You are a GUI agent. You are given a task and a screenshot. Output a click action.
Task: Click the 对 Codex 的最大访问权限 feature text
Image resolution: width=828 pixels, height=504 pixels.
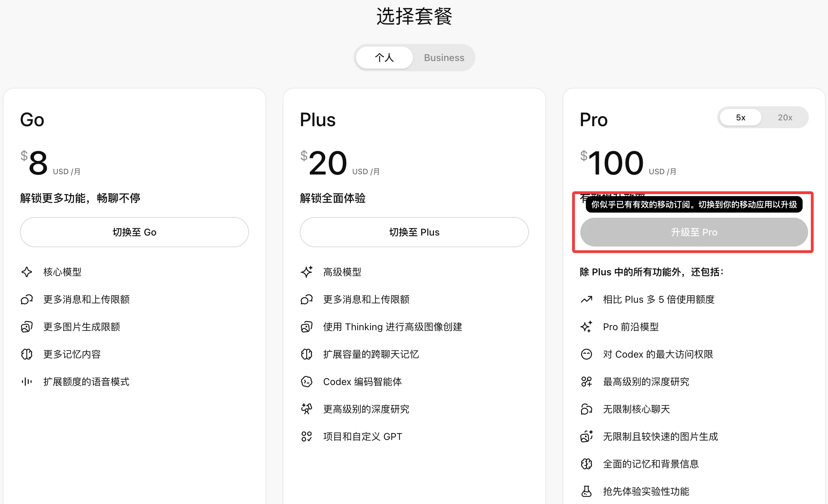tap(658, 354)
